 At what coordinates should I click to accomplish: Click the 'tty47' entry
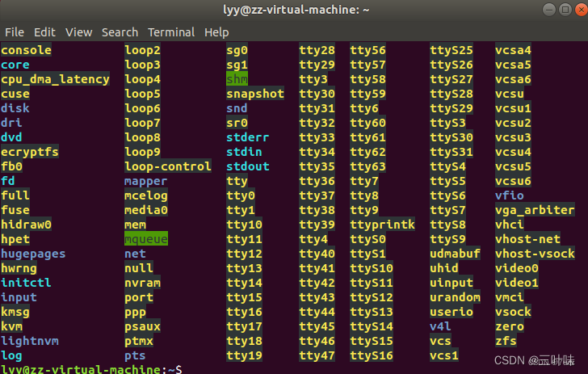317,355
